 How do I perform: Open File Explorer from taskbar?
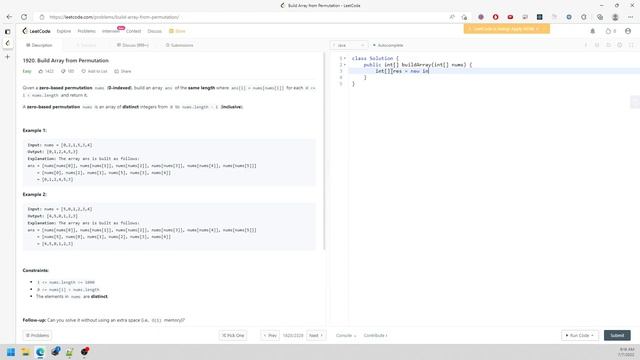(x=25, y=352)
